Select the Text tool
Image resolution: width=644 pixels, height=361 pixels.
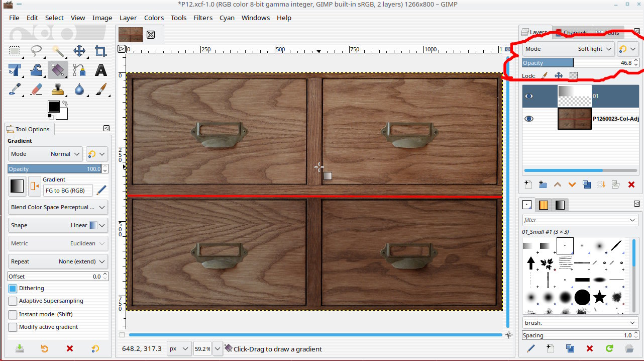[x=101, y=70]
